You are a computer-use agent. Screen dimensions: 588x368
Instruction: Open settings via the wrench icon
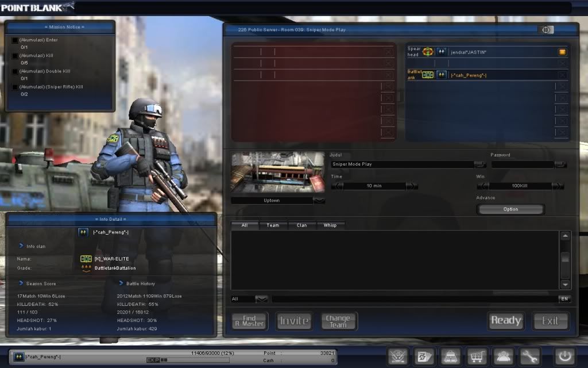click(x=529, y=356)
